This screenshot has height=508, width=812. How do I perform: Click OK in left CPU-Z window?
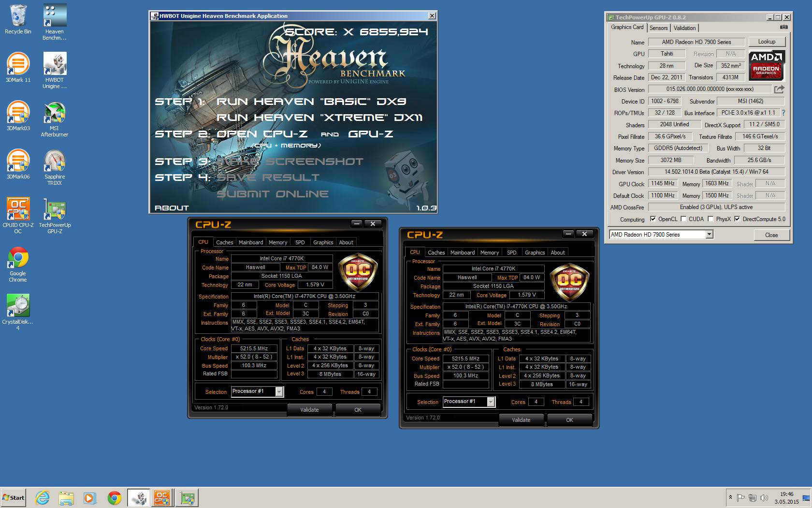358,410
